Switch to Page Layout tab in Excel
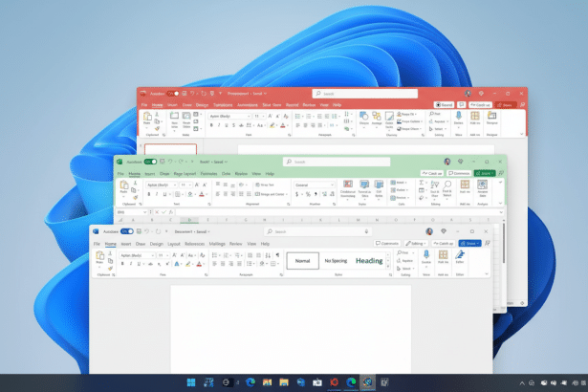Viewport: 588px width, 392px height. pyautogui.click(x=185, y=174)
